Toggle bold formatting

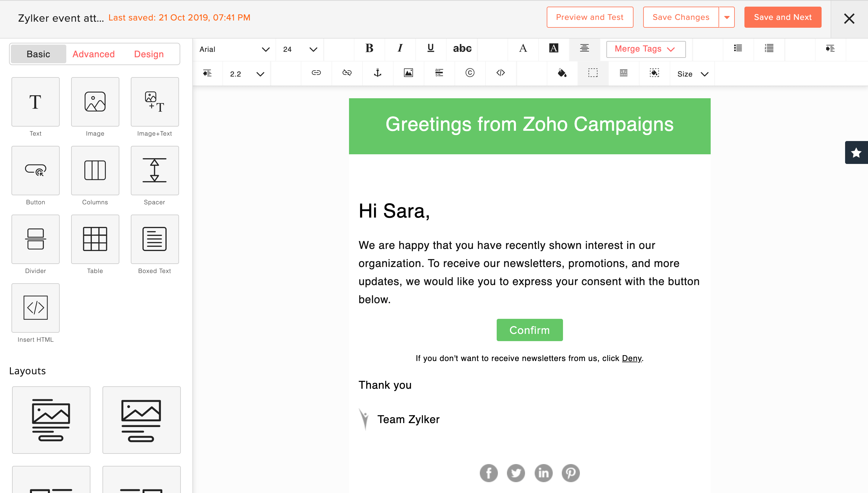369,49
